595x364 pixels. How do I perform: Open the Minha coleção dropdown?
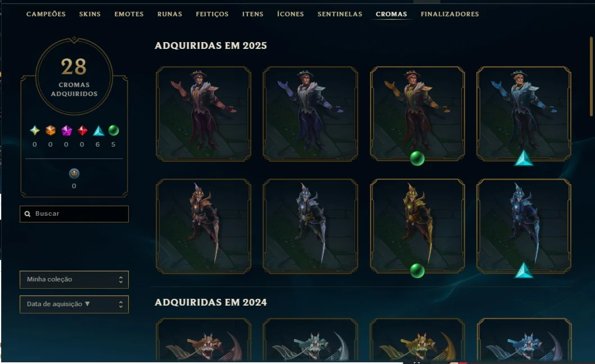pyautogui.click(x=74, y=279)
